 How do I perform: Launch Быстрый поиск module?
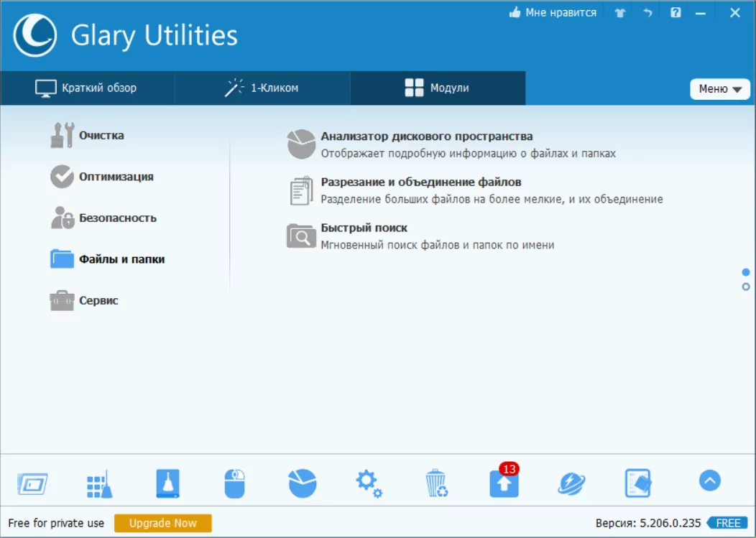pos(364,228)
